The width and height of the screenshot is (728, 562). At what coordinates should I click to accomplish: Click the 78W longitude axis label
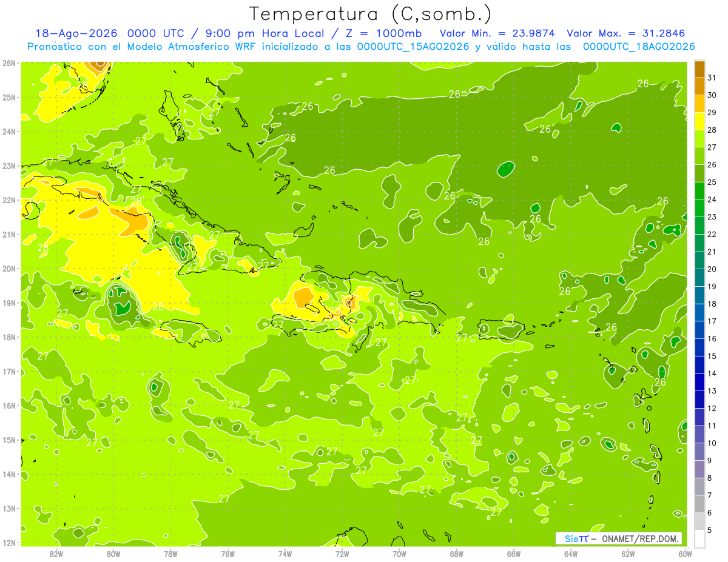(x=170, y=554)
